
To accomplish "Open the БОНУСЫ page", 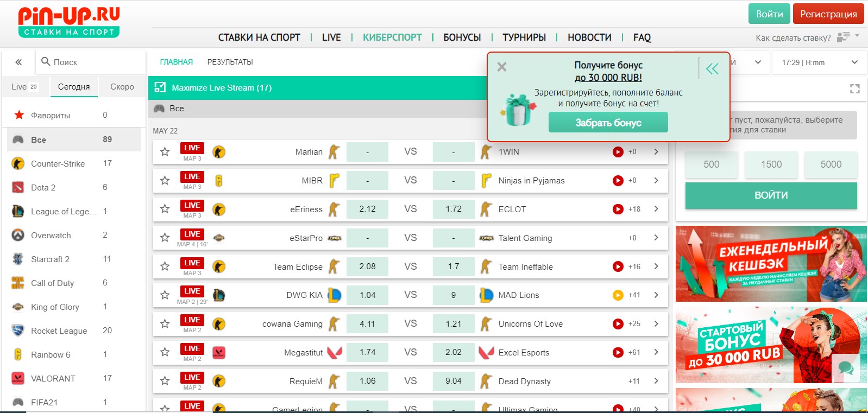I will click(x=462, y=37).
